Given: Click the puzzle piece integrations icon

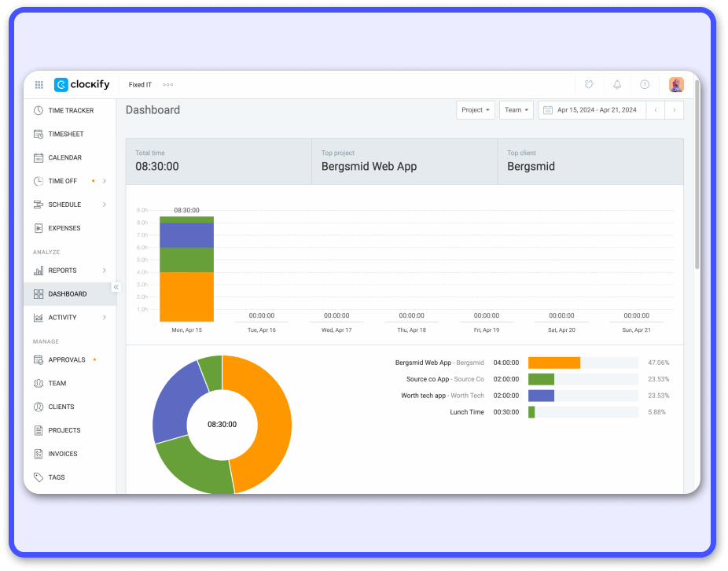Looking at the screenshot, I should pyautogui.click(x=589, y=84).
